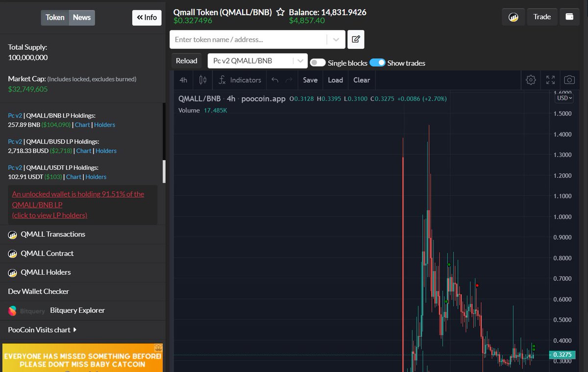Open the Chart link for QMALL/USDT LP
Viewport: 588px width, 372px height.
73,177
